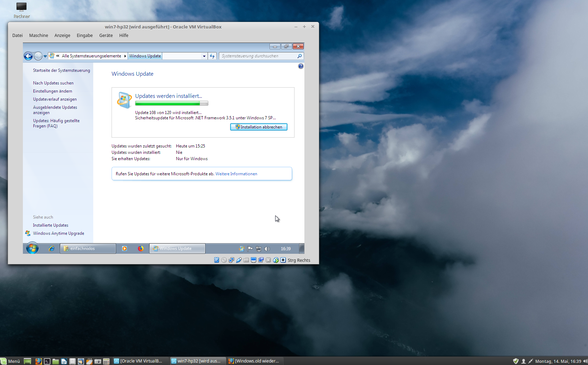Open 'Einstellungen ändern' link
This screenshot has height=365, width=588.
(x=52, y=91)
